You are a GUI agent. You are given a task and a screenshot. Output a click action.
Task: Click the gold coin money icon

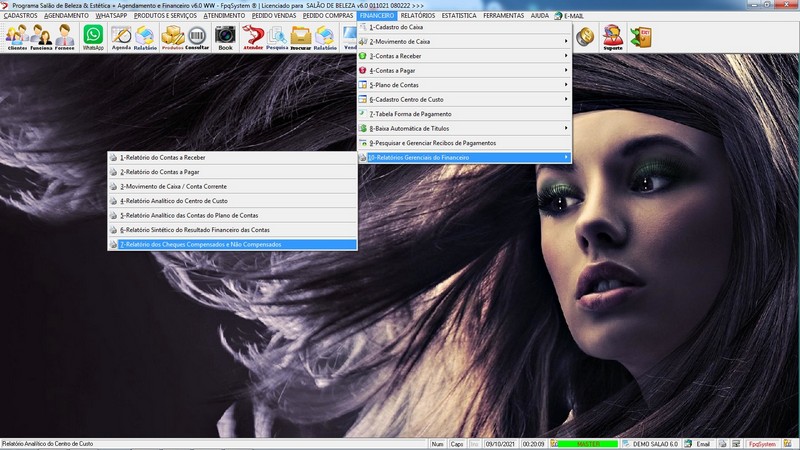pos(585,37)
